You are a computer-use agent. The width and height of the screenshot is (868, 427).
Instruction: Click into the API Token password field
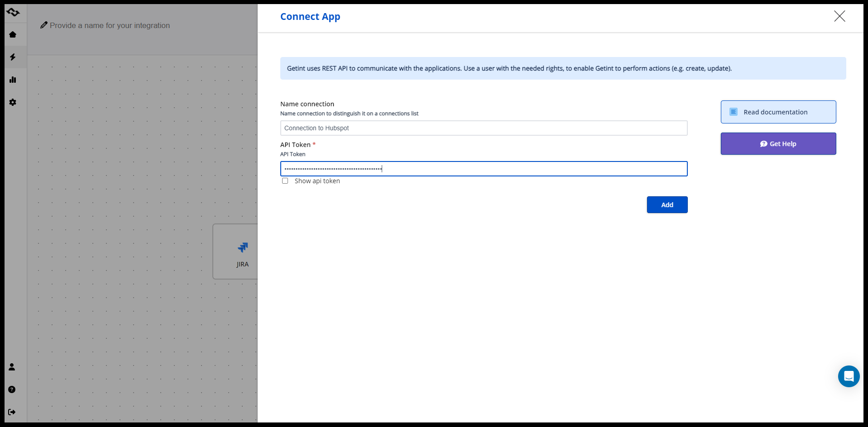click(484, 169)
